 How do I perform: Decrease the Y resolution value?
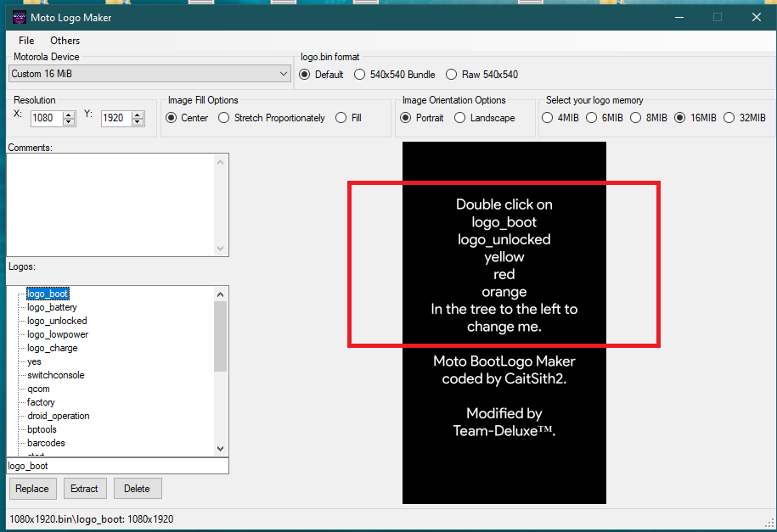click(138, 122)
